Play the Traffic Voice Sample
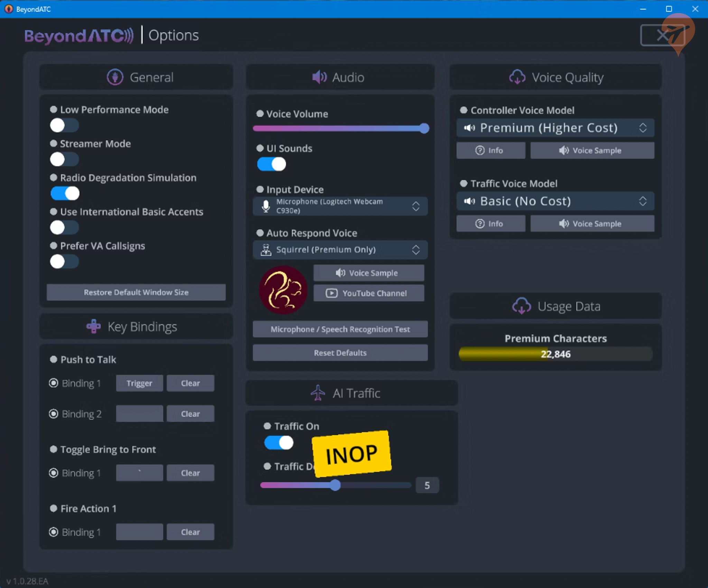Screen dimensions: 708x588 pyautogui.click(x=592, y=223)
